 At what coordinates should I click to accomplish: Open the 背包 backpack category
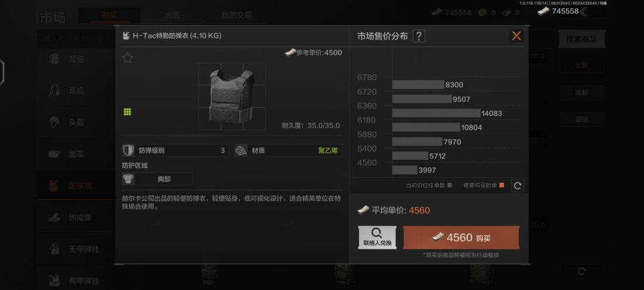click(x=76, y=59)
